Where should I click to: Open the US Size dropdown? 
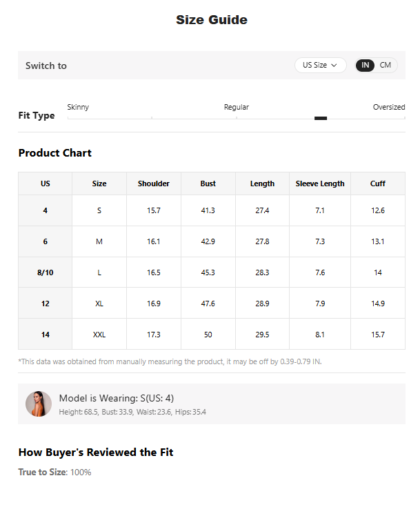coord(320,65)
